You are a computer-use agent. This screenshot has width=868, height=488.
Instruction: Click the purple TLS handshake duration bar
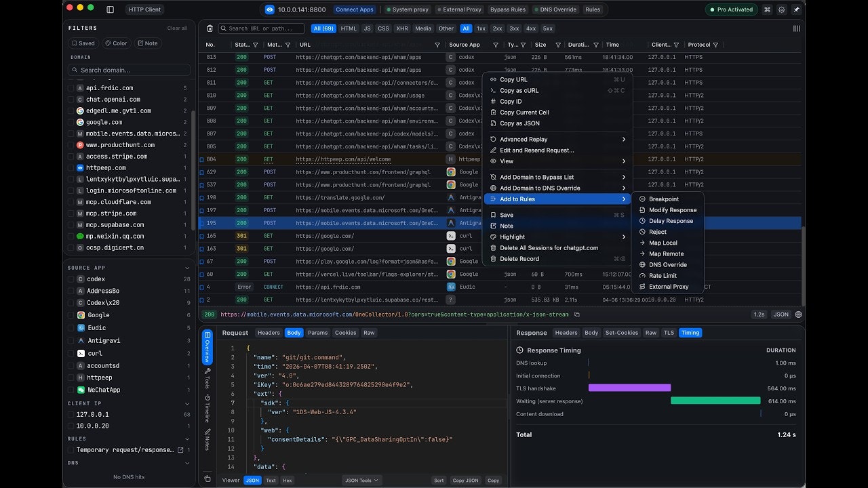(629, 388)
